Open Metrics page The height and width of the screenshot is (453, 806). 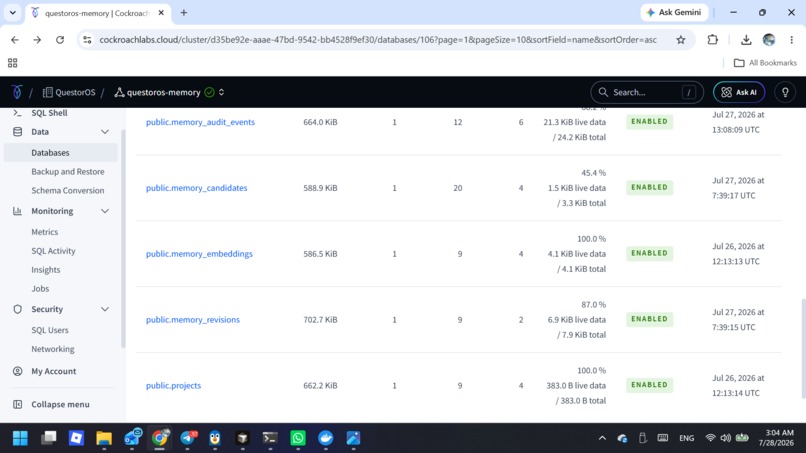pos(45,232)
